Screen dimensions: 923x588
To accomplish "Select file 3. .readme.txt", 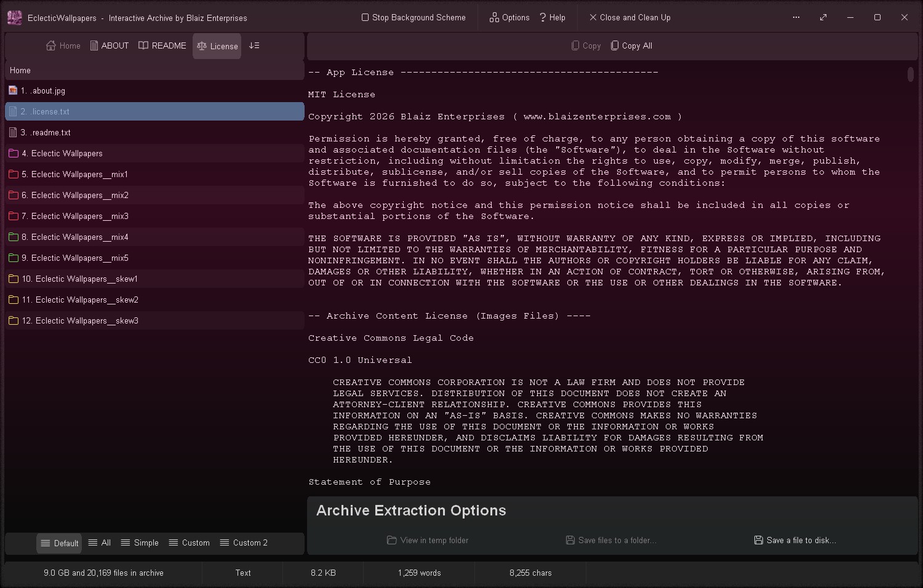I will tap(154, 133).
